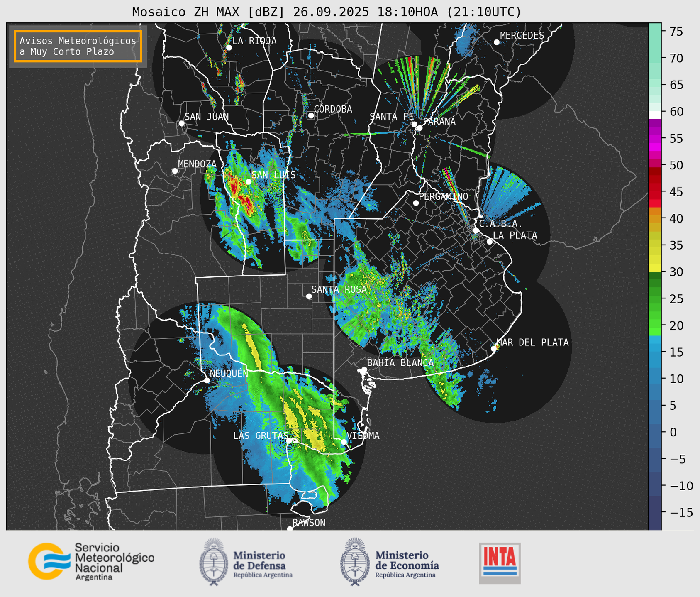This screenshot has height=597, width=700.
Task: Click the SAN LUIS city marker dot
Action: pos(249,181)
